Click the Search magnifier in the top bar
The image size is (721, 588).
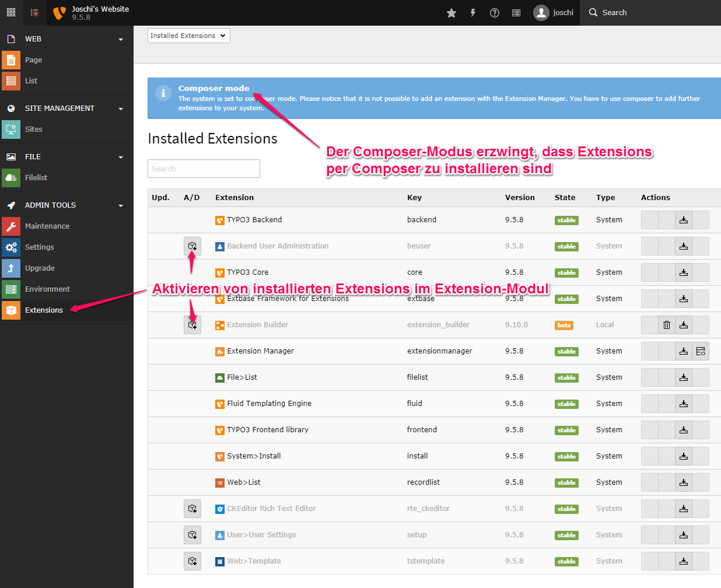[x=592, y=12]
